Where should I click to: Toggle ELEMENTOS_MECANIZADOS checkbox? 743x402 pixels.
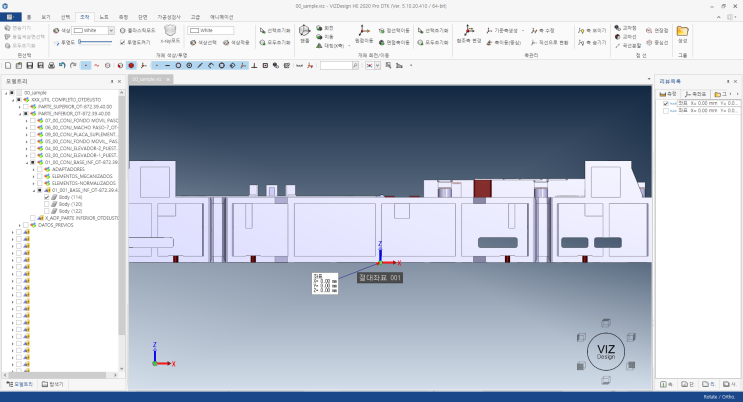tap(40, 176)
